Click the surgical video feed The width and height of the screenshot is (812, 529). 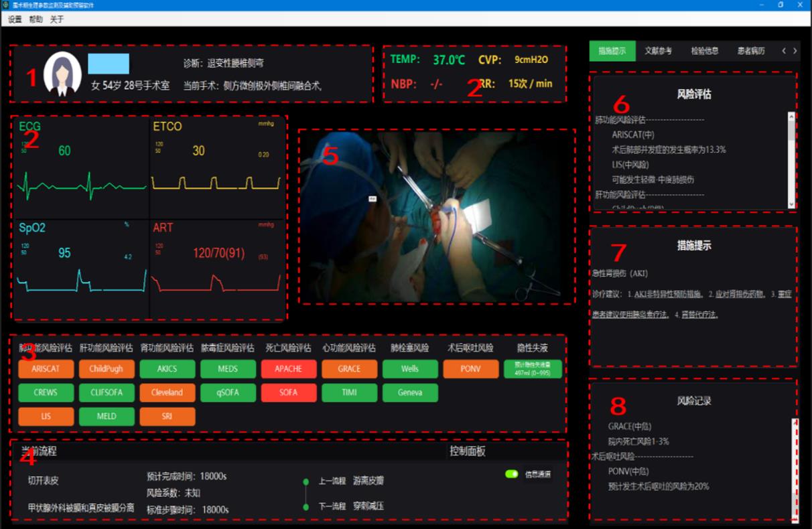[436, 216]
